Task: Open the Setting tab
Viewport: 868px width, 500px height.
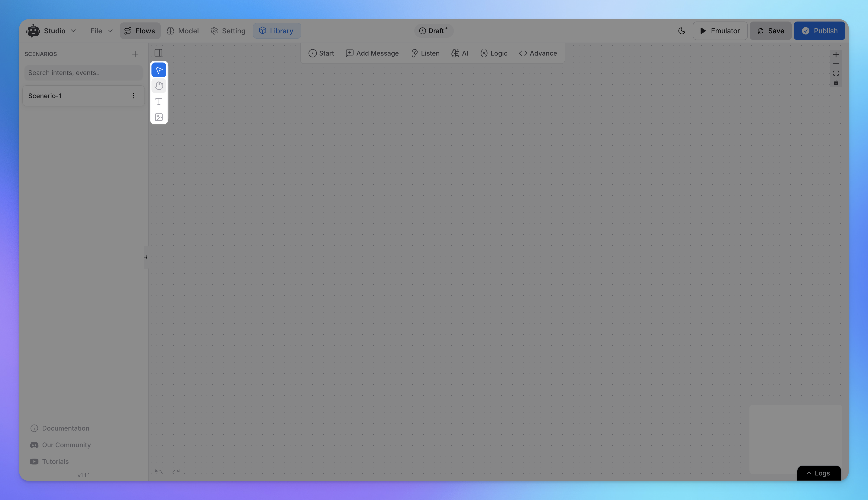Action: pyautogui.click(x=228, y=31)
